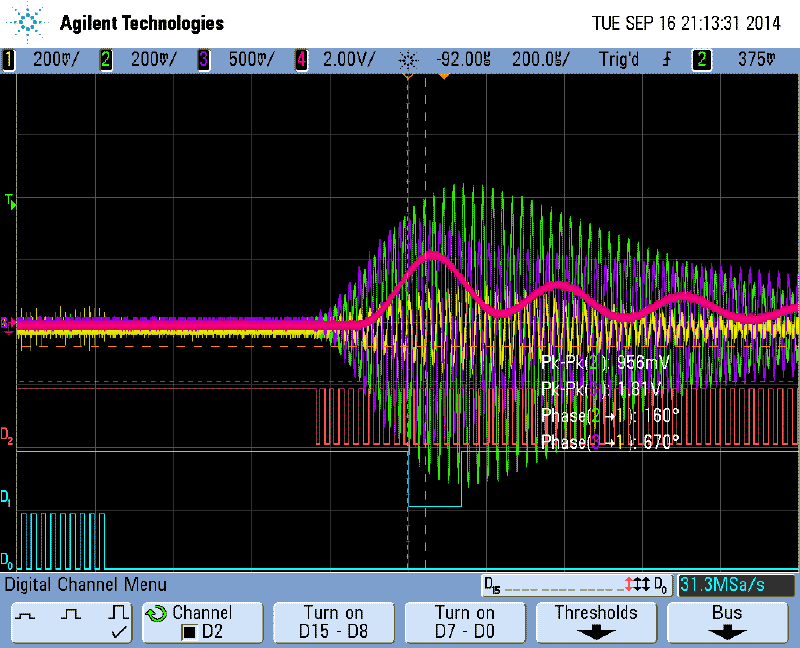Click the channel 2 green indicator
This screenshot has width=800, height=648.
105,60
